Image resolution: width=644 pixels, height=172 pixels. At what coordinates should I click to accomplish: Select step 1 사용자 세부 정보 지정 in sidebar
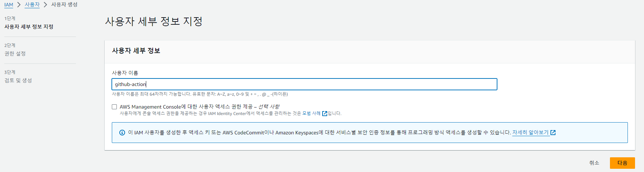(29, 27)
